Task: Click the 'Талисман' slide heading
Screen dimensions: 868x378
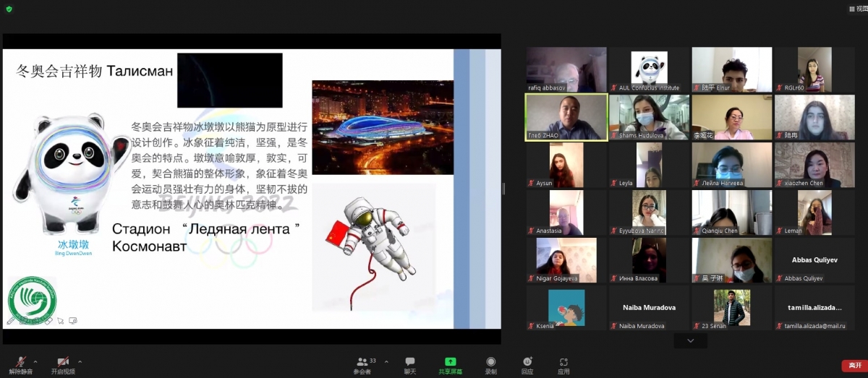Action: coord(140,71)
